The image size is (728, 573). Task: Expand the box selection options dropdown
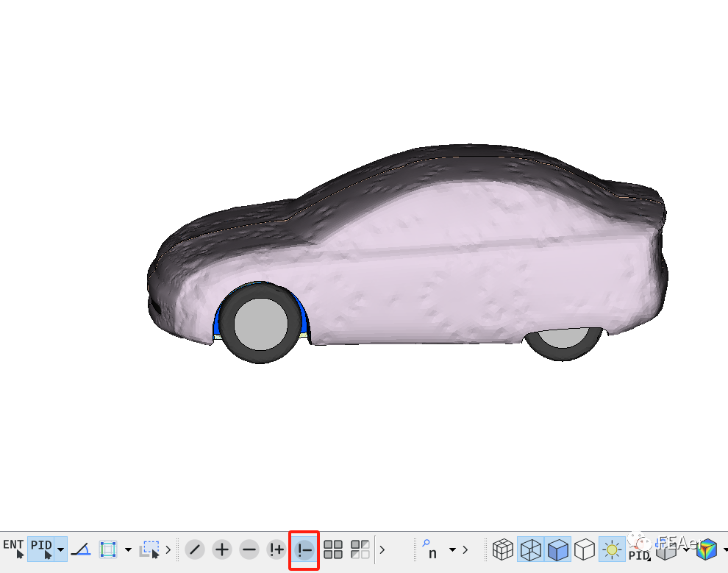tap(128, 549)
